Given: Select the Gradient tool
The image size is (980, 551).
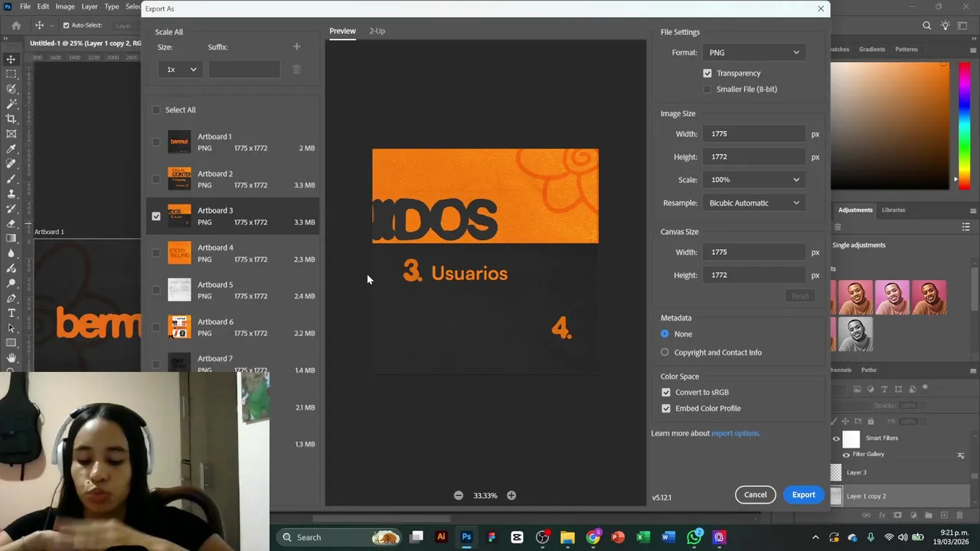Looking at the screenshot, I should [11, 239].
